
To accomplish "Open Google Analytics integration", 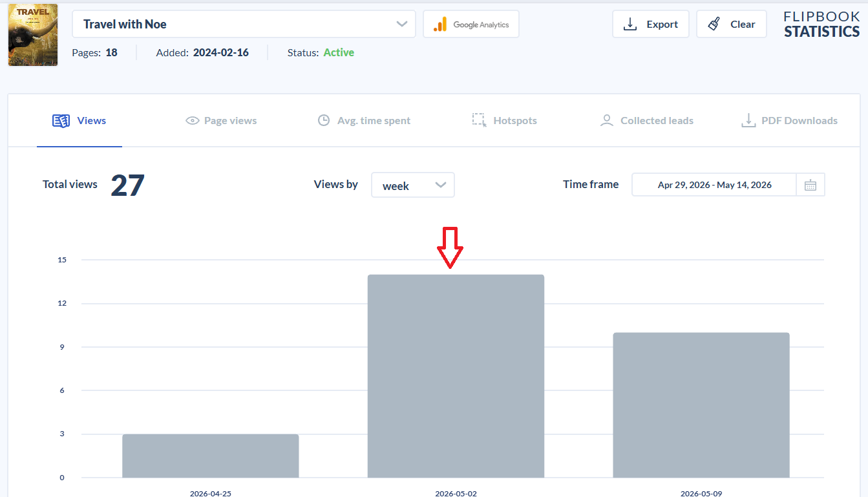I will [x=471, y=25].
